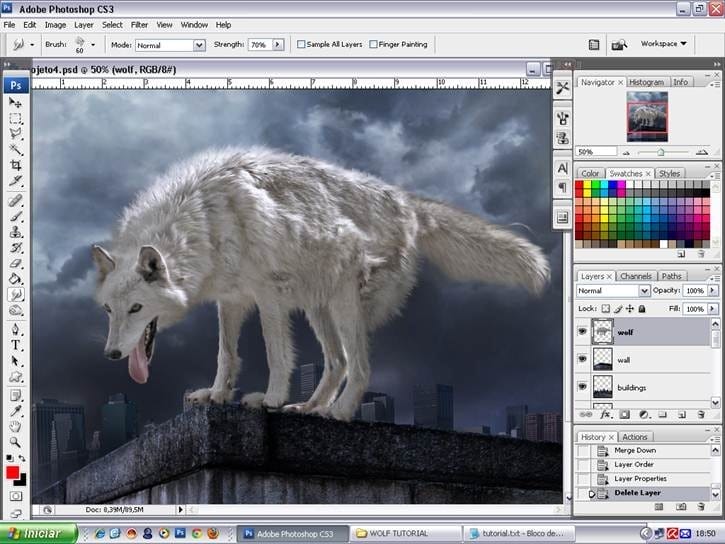Select the Paint Bucket tool

pyautogui.click(x=16, y=279)
